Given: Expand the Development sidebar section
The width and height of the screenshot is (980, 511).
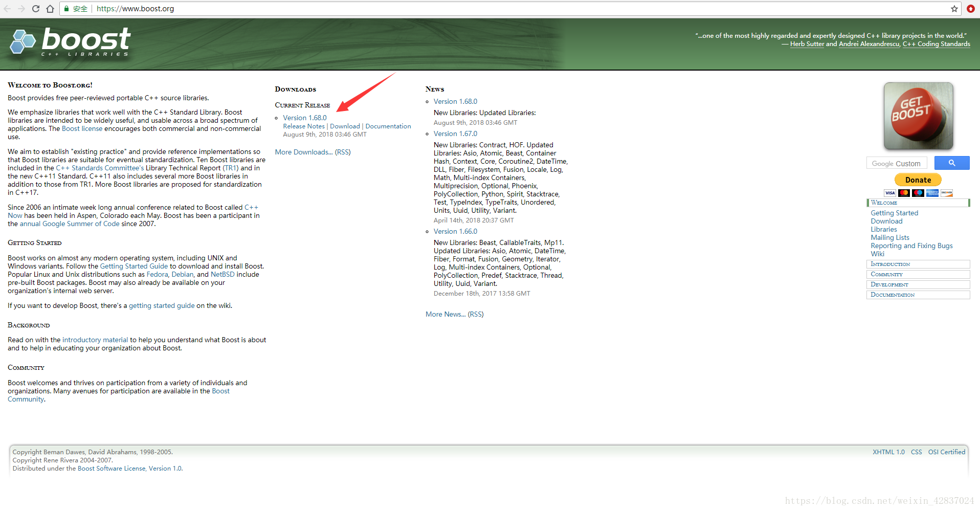Looking at the screenshot, I should tap(918, 284).
